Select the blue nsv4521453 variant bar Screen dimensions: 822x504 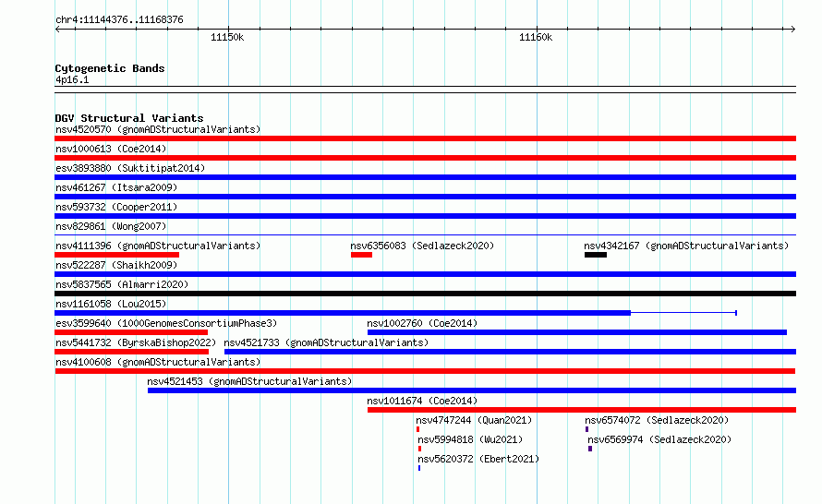472,390
